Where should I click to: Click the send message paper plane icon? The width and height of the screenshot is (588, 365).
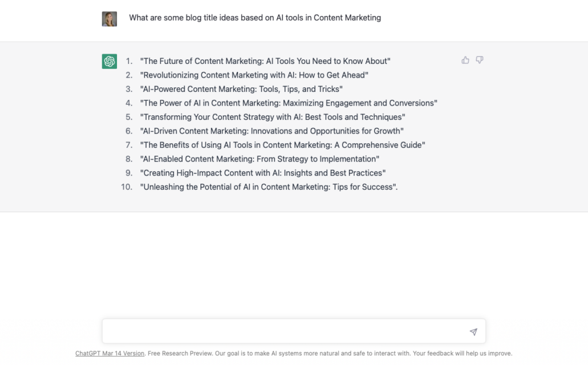(x=473, y=332)
